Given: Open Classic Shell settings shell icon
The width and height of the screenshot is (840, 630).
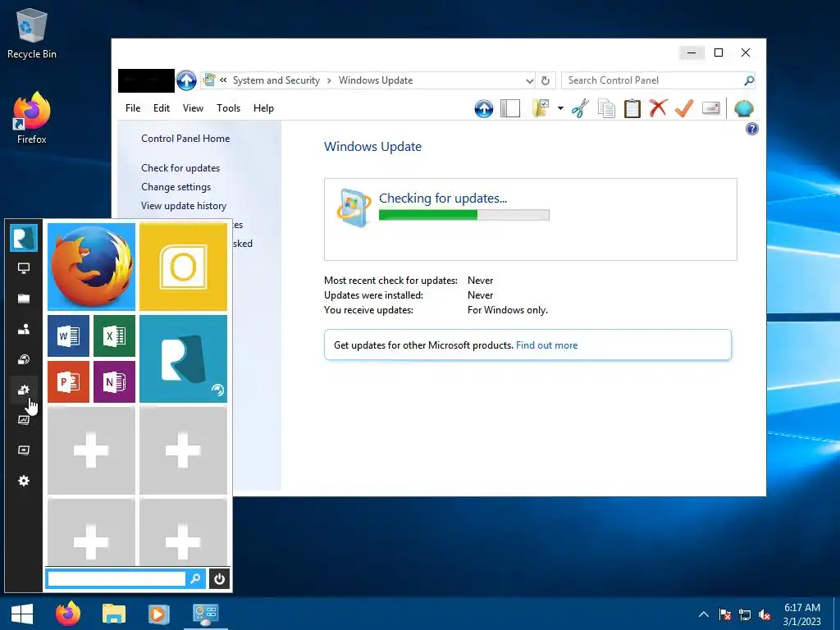Looking at the screenshot, I should pyautogui.click(x=743, y=109).
